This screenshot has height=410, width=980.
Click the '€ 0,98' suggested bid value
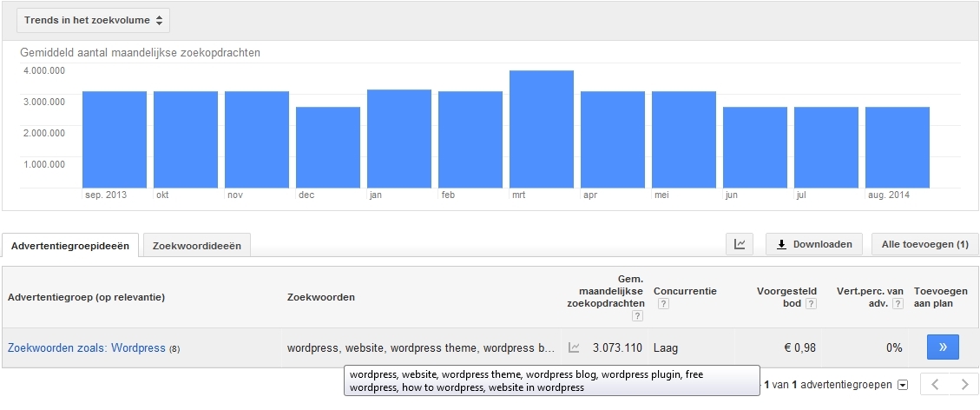(800, 348)
